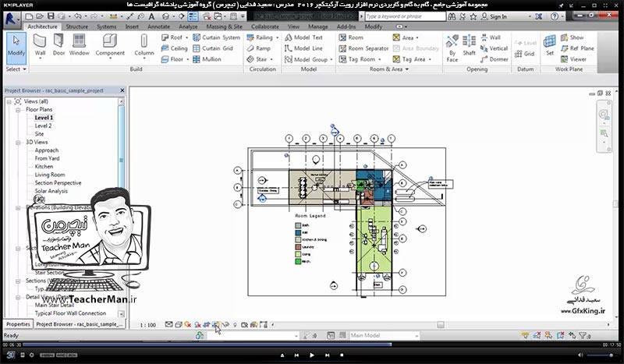Viewport: 624px width, 364px height.
Task: Activate the Modify tool
Action: pyautogui.click(x=16, y=48)
